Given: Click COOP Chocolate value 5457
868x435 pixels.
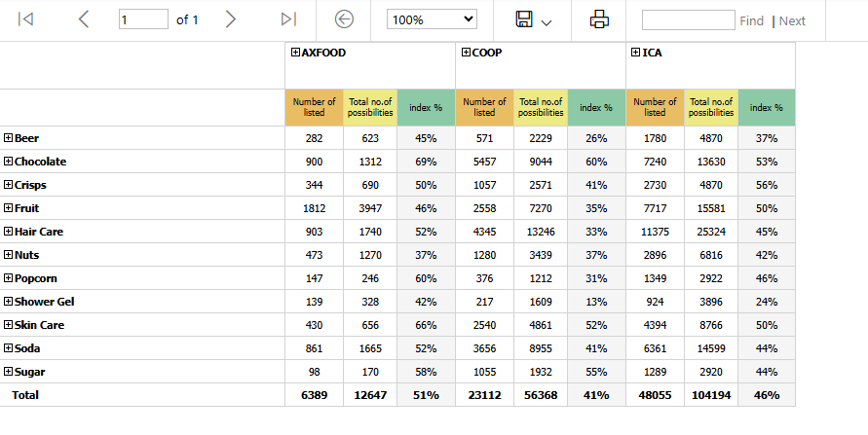Looking at the screenshot, I should click(484, 162).
